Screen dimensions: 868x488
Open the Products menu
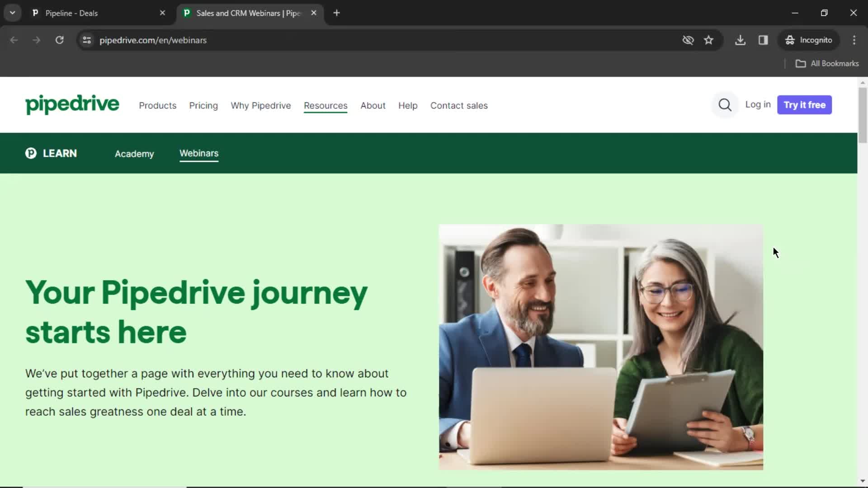157,106
